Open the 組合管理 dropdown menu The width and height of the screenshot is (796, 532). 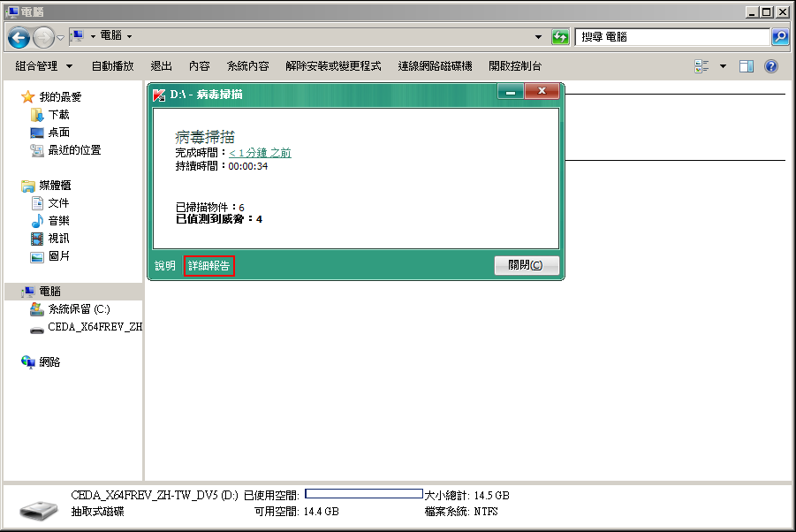tap(44, 66)
